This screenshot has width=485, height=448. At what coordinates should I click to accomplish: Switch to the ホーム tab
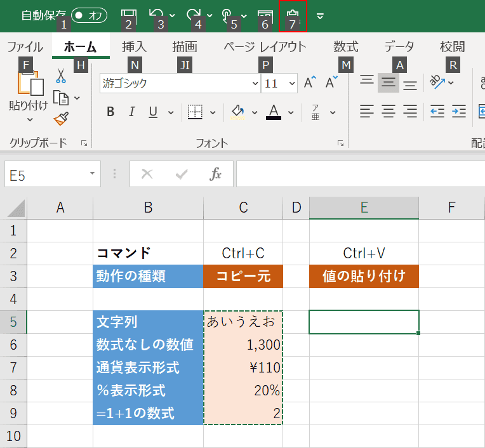coord(81,47)
